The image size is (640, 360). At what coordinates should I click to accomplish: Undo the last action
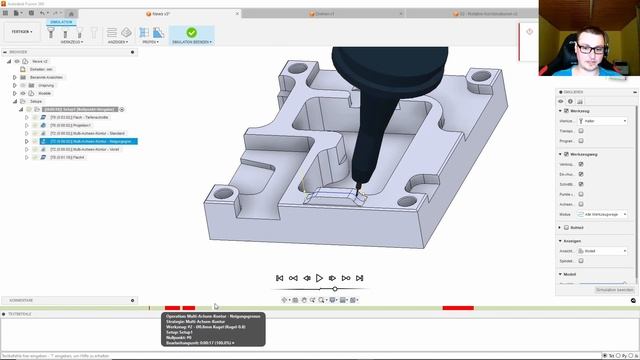coord(42,13)
